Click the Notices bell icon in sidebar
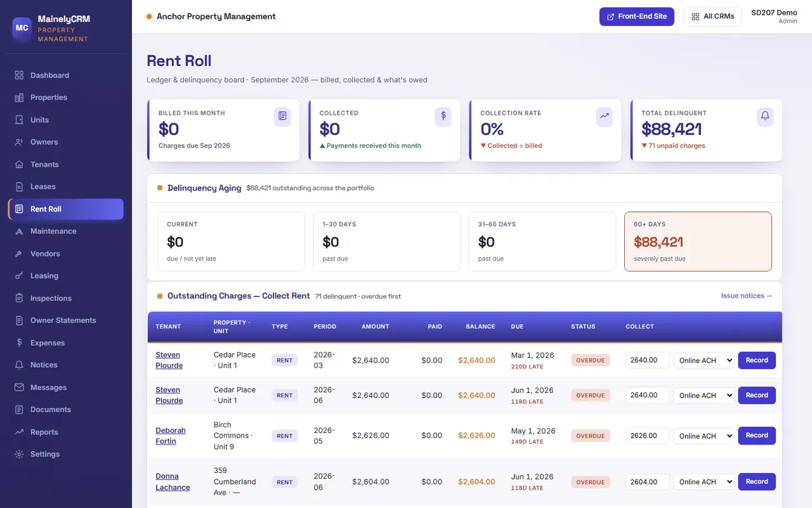This screenshot has width=812, height=508. click(19, 364)
